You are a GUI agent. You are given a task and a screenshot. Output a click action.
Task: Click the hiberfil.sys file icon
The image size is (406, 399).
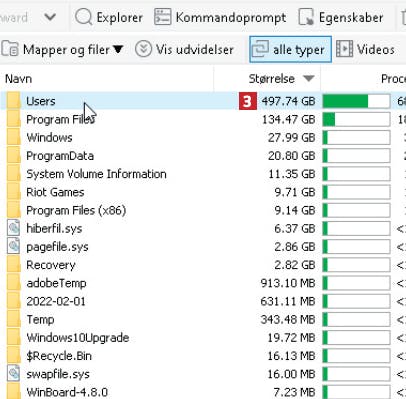pos(14,229)
